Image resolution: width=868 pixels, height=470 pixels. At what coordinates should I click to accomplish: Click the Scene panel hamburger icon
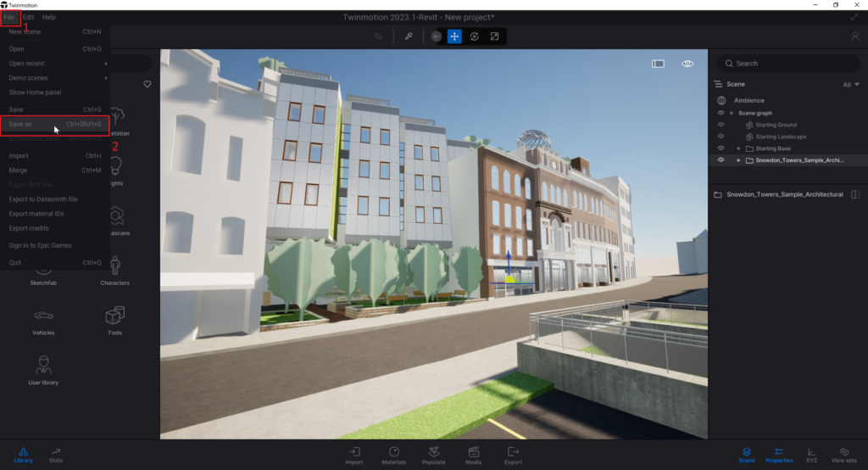click(x=718, y=84)
